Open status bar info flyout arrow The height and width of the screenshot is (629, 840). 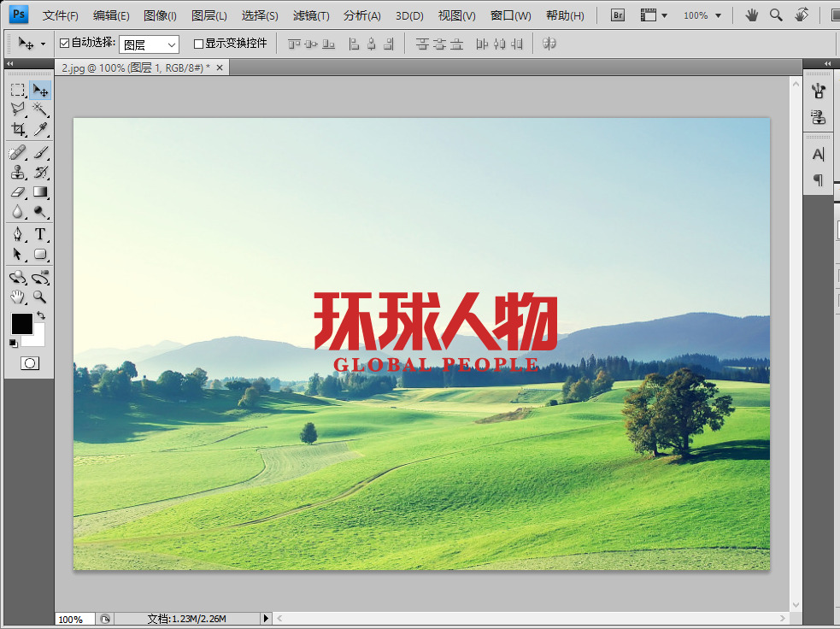point(266,618)
